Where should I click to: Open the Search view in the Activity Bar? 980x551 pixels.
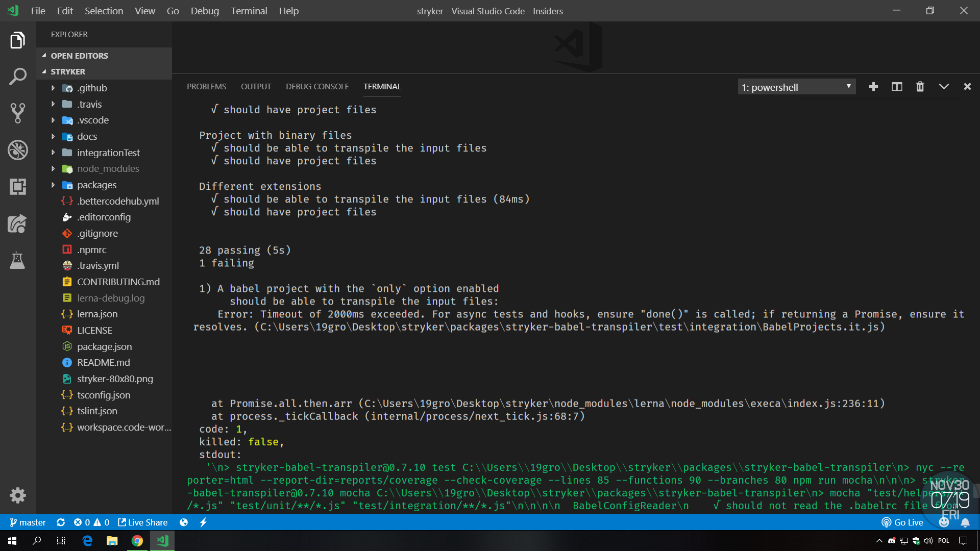click(18, 77)
